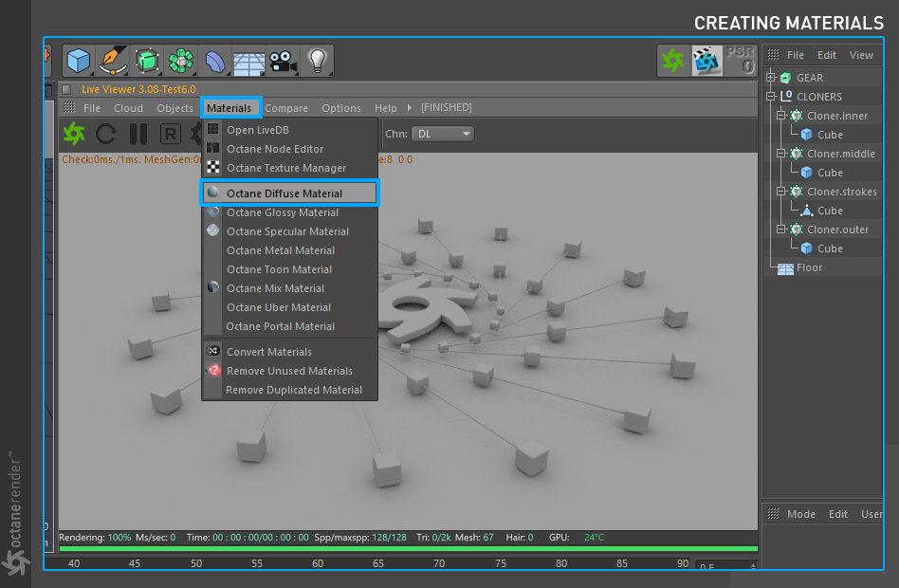Open the Live Viewer File menu
Viewport: 899px width, 588px height.
[x=92, y=108]
